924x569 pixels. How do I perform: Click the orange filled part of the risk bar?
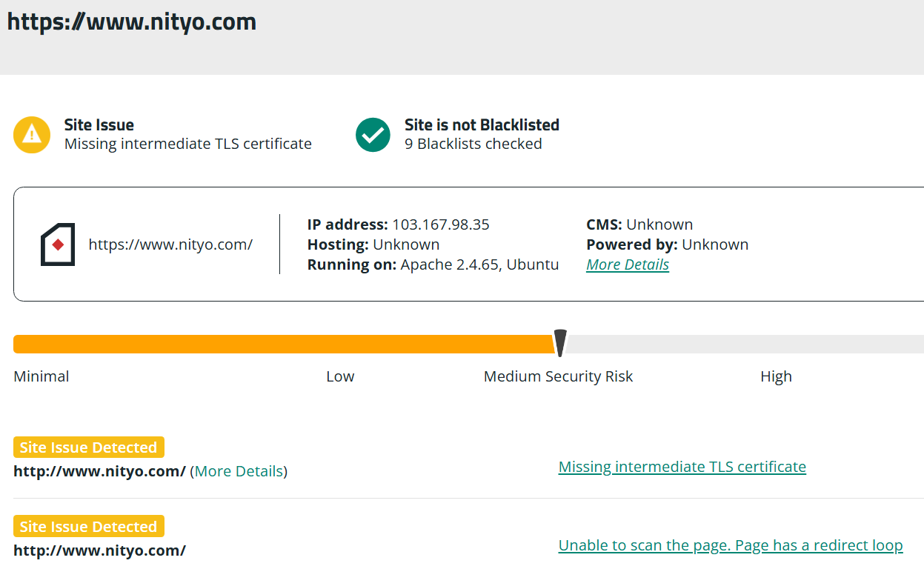[x=282, y=344]
